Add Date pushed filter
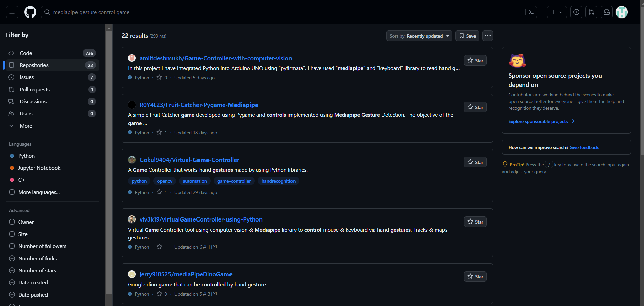 point(52,295)
